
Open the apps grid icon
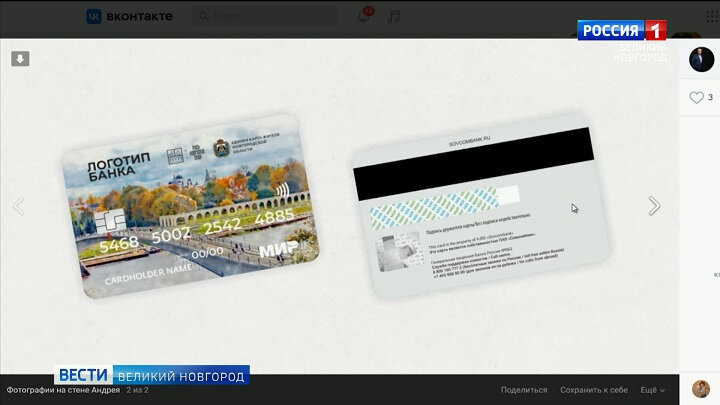712,17
